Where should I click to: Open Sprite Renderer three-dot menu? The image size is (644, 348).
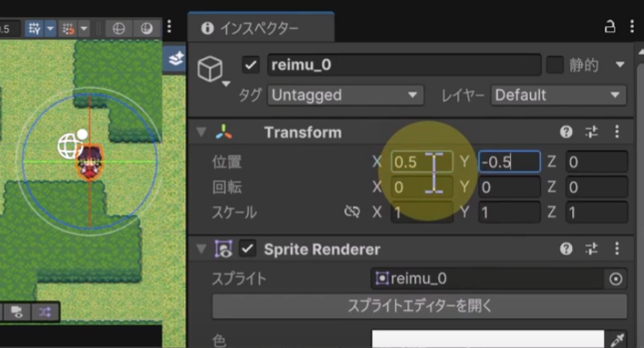[x=617, y=249]
